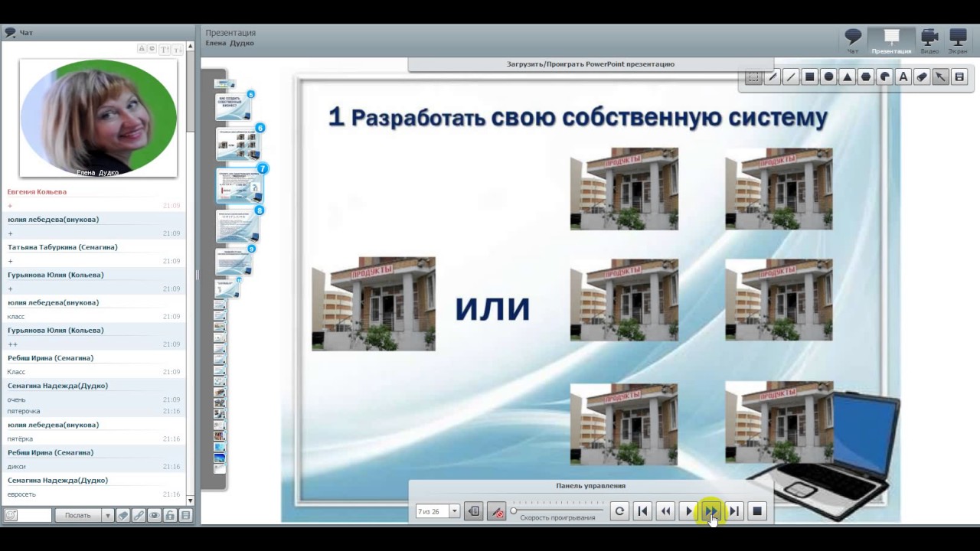Select the pencil drawing tool
Viewport: 980px width, 551px height.
773,77
